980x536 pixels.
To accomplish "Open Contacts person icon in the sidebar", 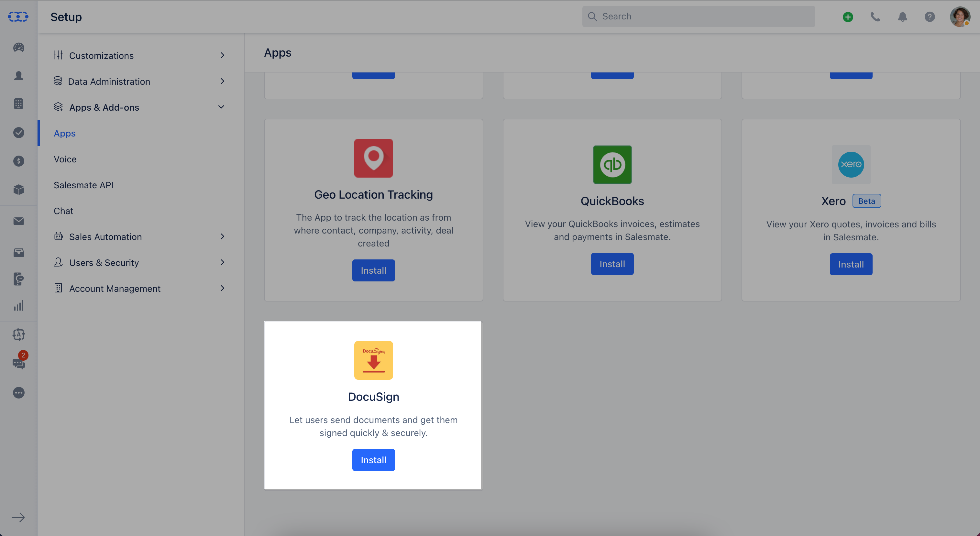I will pos(19,76).
